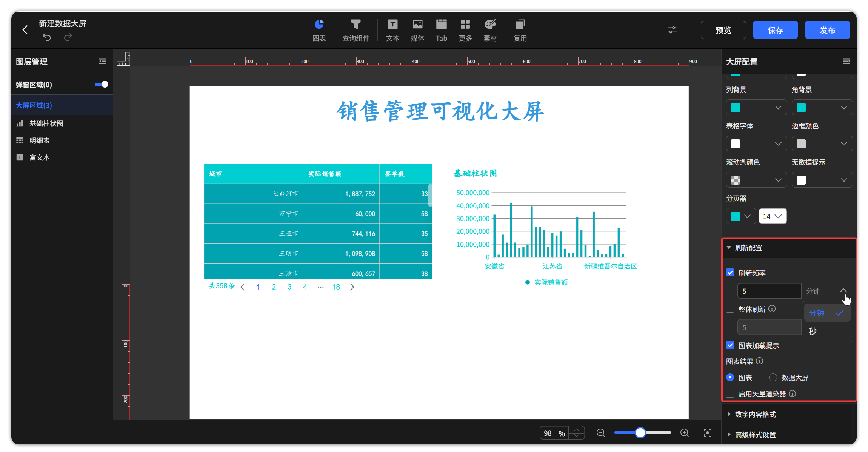This screenshot has width=868, height=452.
Task: Open the 查询组件 filter tool
Action: click(x=356, y=30)
